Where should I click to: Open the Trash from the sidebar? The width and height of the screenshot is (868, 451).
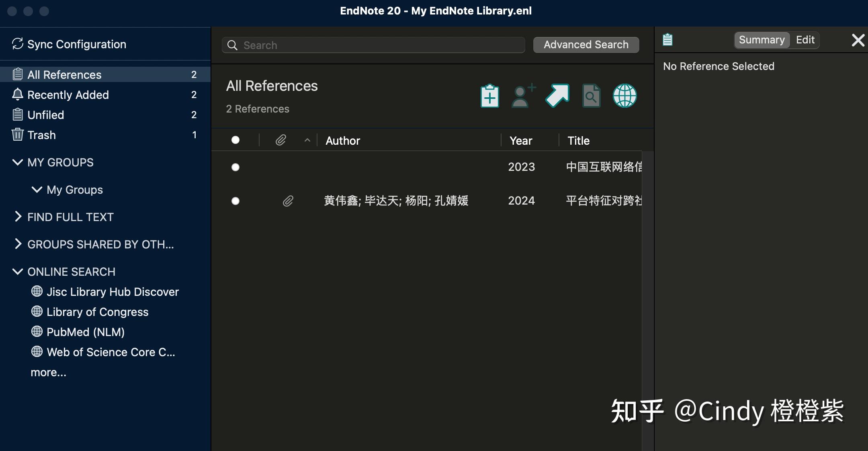pyautogui.click(x=41, y=135)
